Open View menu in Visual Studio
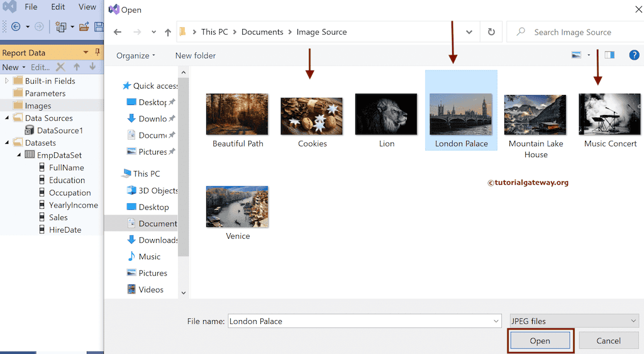This screenshot has width=644, height=354. point(87,7)
